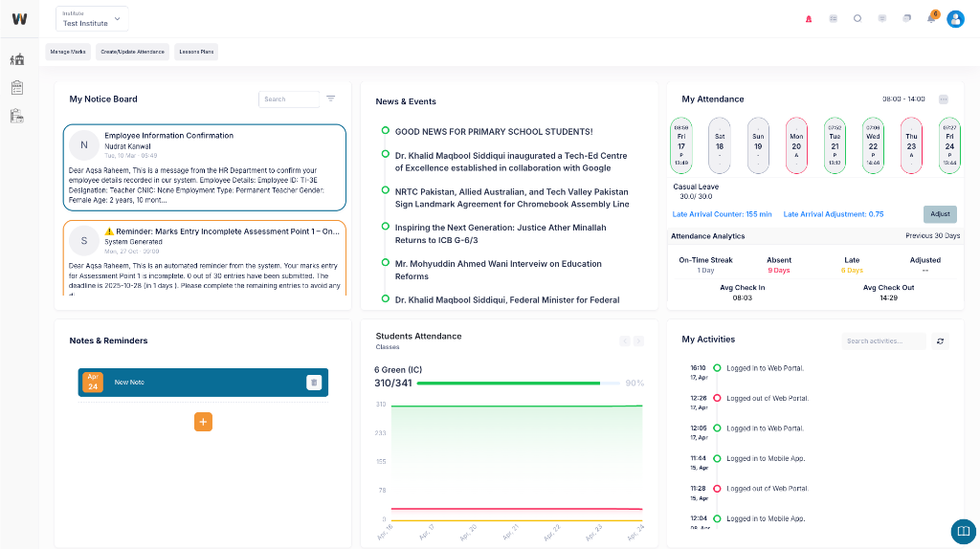This screenshot has height=549, width=980.
Task: Open the user profile avatar
Action: click(x=956, y=19)
